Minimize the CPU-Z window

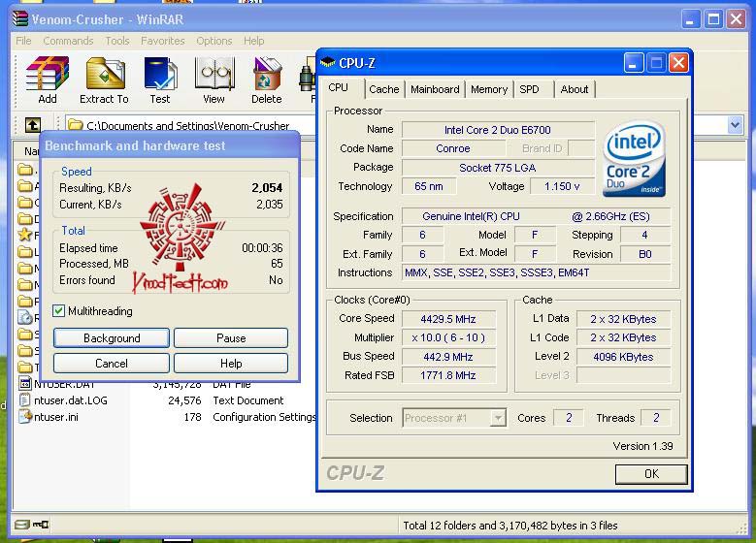click(x=634, y=63)
